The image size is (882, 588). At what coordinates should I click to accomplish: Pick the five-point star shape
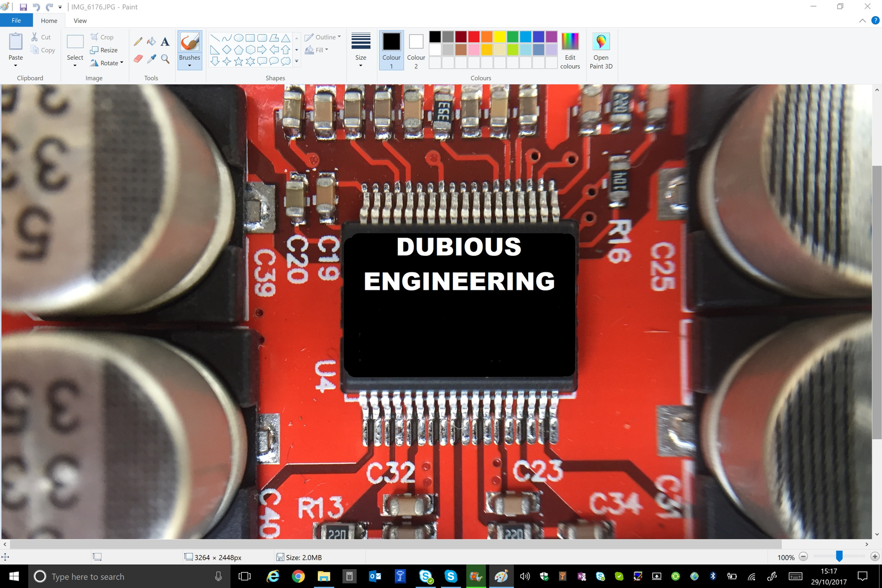point(238,62)
